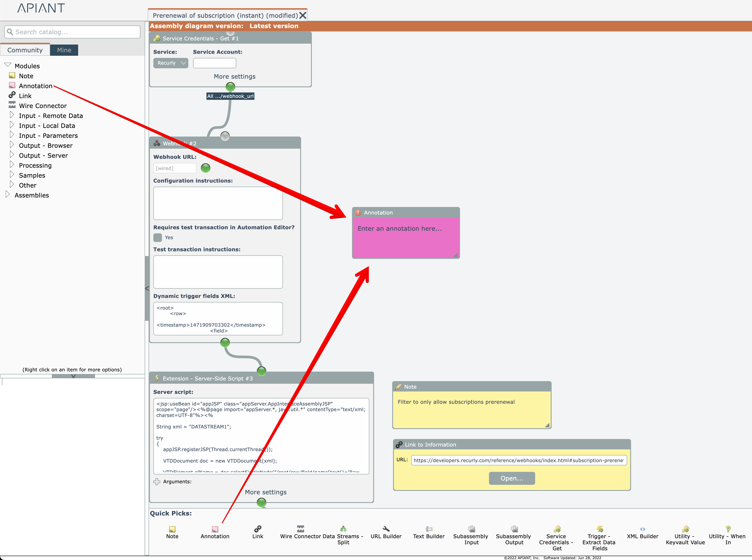Viewport: 752px width, 560px height.
Task: Select the Data Streams Split icon
Action: pyautogui.click(x=343, y=529)
